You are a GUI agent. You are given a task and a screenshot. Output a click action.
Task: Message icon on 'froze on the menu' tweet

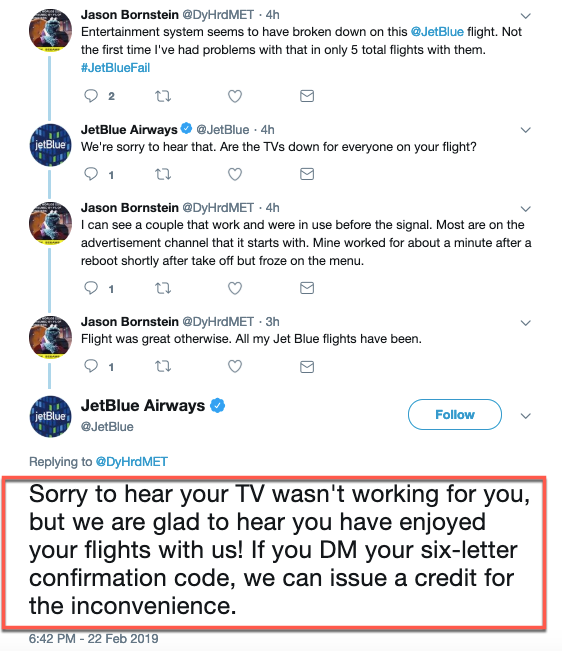click(x=307, y=288)
